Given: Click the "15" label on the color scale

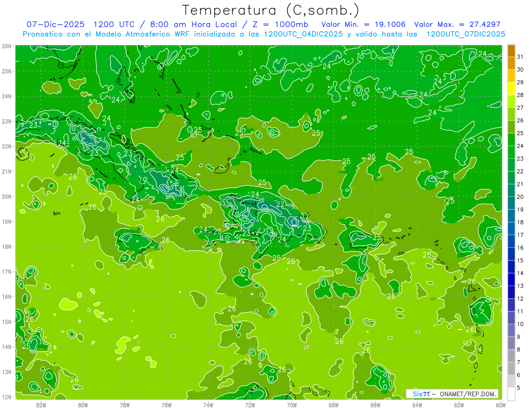Looking at the screenshot, I should pyautogui.click(x=520, y=260).
